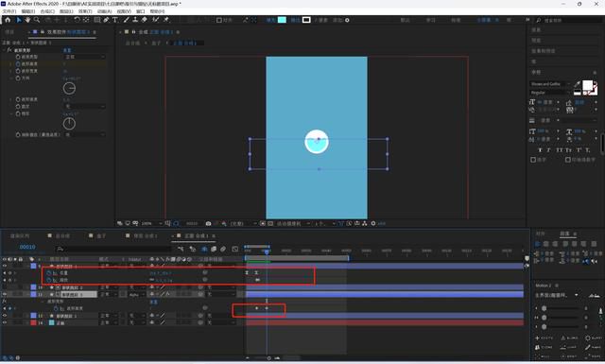The width and height of the screenshot is (605, 364).
Task: Select the Puppet Pin tool
Action: point(166,20)
